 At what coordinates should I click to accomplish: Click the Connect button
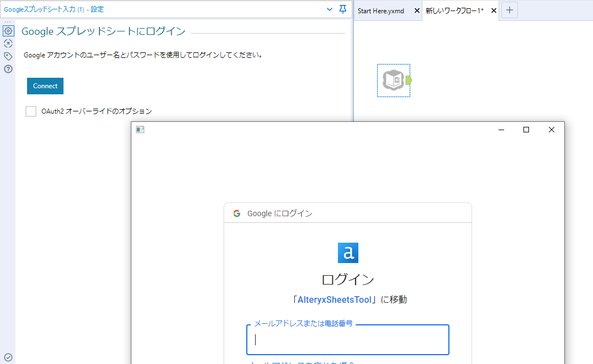click(x=45, y=86)
